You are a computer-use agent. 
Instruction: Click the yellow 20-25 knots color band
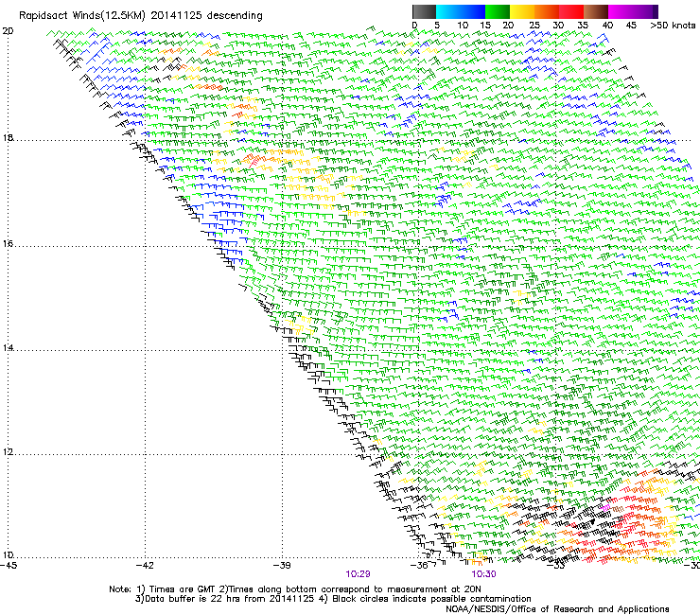tap(522, 11)
